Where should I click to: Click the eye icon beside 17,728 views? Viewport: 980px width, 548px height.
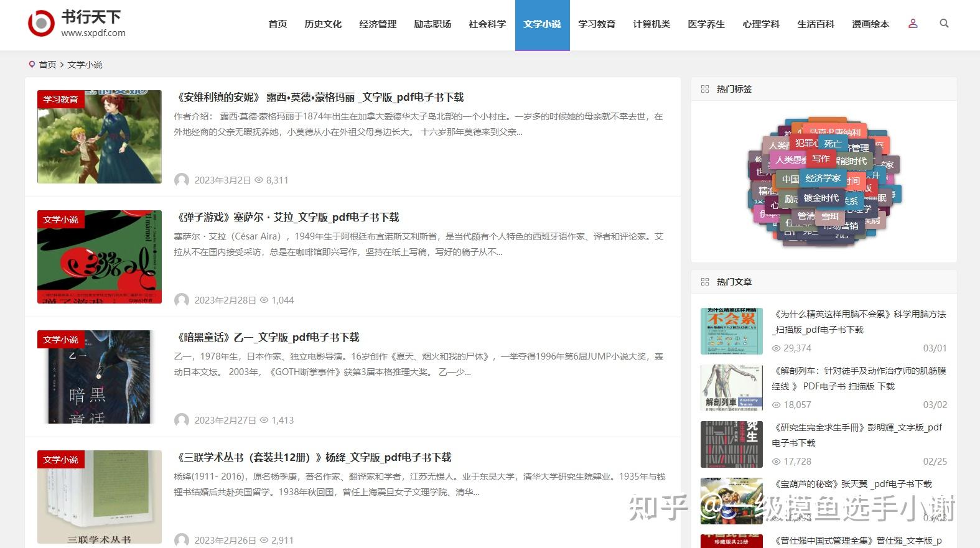coord(776,462)
